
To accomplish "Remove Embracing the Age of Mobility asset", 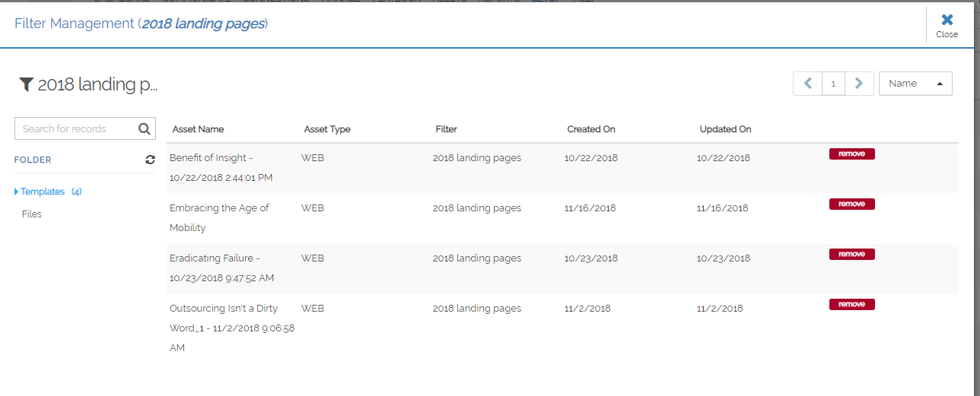I will (851, 204).
